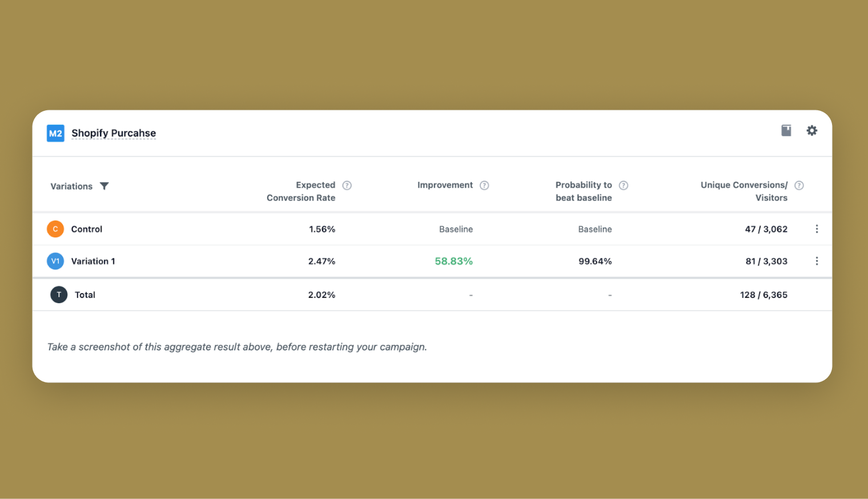The image size is (868, 499).
Task: Click the M2 metric badge icon
Action: pos(55,133)
